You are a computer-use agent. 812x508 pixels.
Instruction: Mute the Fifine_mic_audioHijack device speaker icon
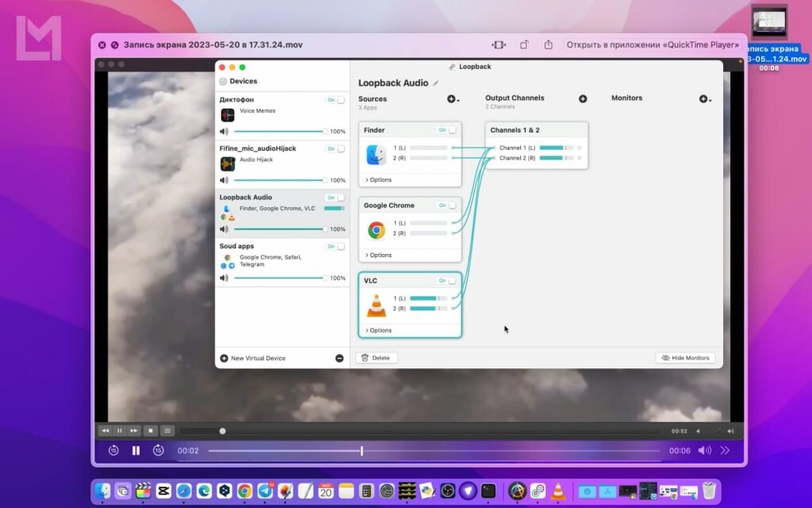224,180
